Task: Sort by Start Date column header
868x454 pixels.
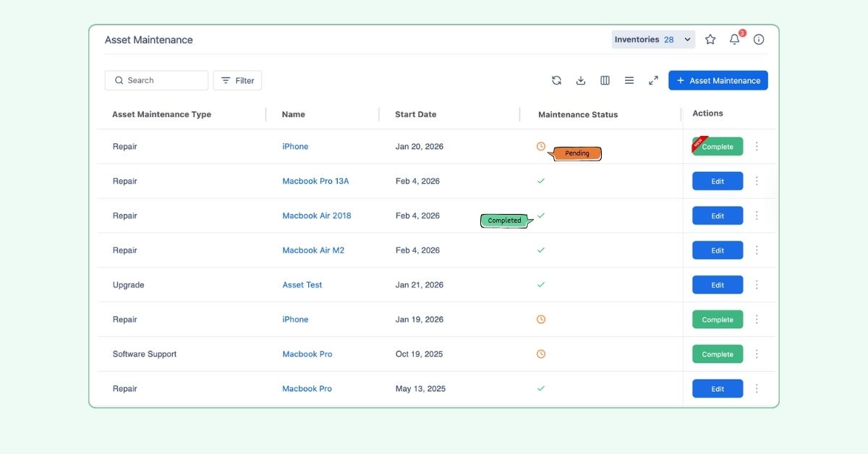Action: point(416,114)
